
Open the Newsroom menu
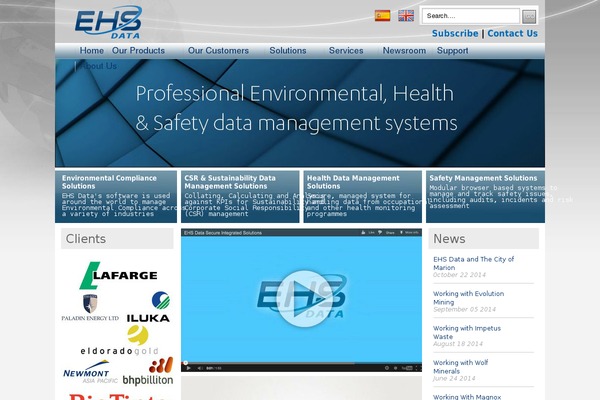click(x=404, y=51)
